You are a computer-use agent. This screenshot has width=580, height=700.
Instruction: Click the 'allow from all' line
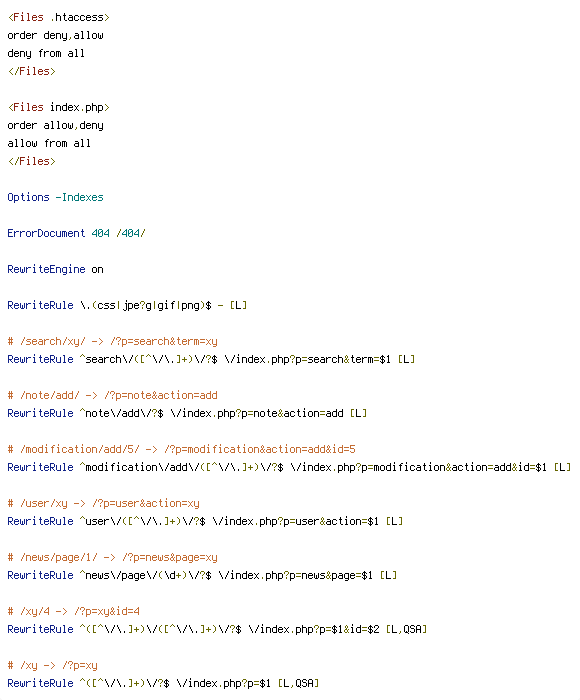tap(49, 143)
